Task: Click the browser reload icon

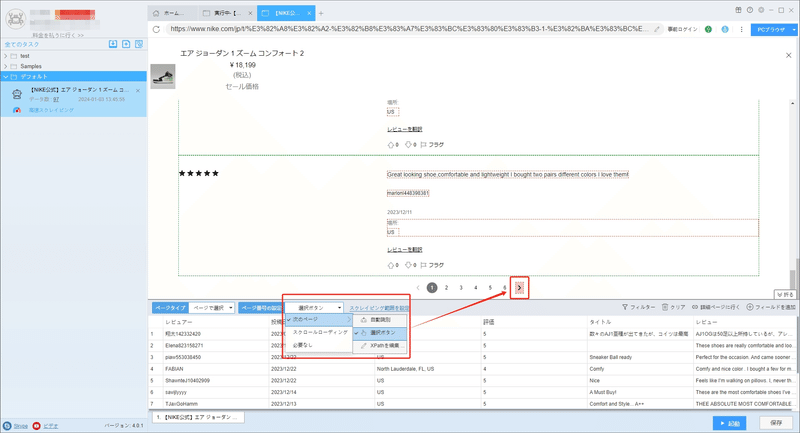Action: (x=157, y=29)
